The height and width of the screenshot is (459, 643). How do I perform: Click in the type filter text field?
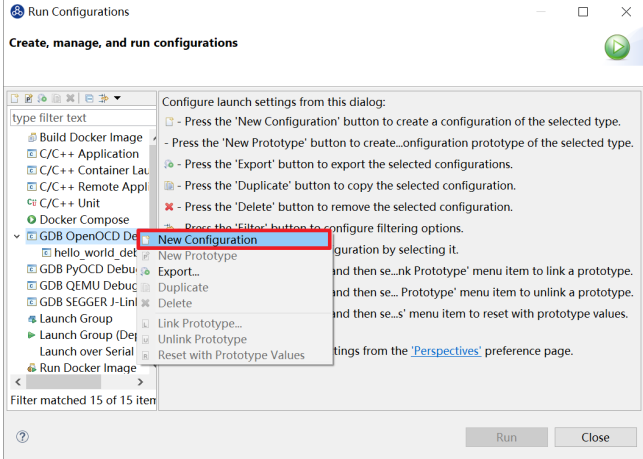point(83,118)
